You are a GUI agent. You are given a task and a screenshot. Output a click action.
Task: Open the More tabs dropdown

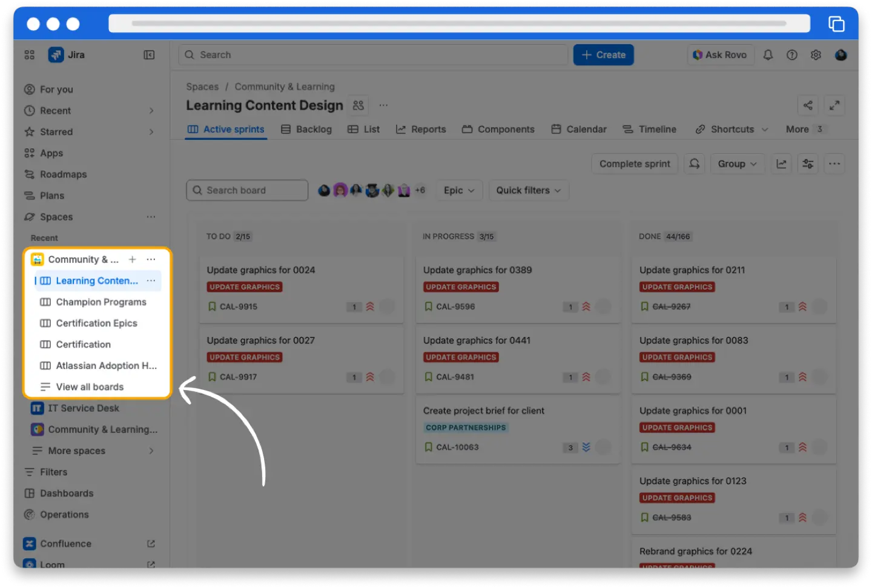805,130
